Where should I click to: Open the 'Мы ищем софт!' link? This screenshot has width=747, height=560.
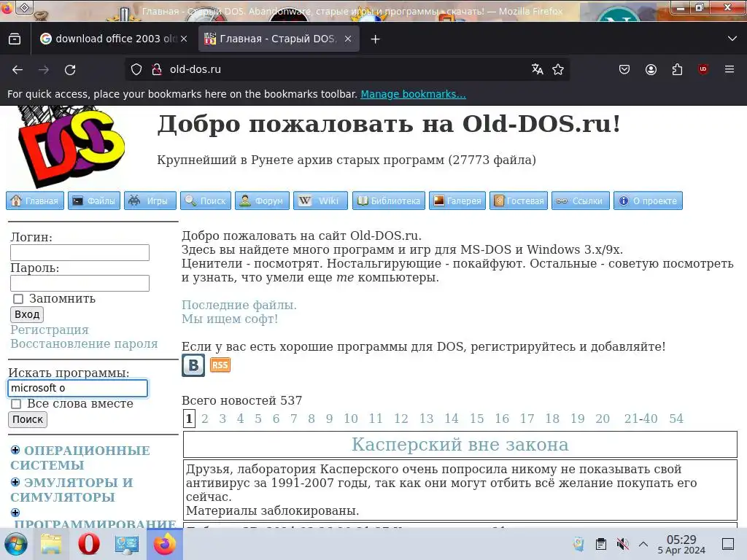230,319
